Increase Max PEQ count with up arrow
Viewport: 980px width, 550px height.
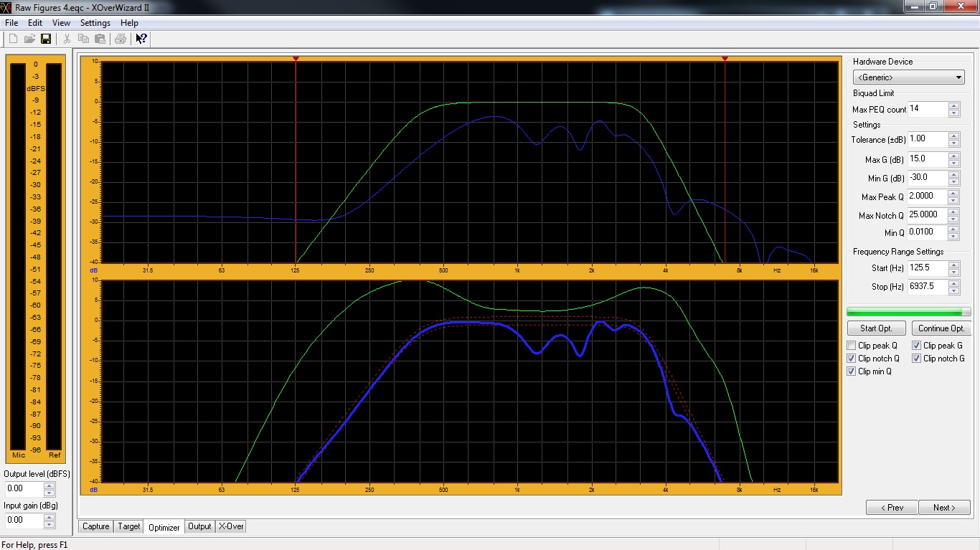(x=953, y=106)
